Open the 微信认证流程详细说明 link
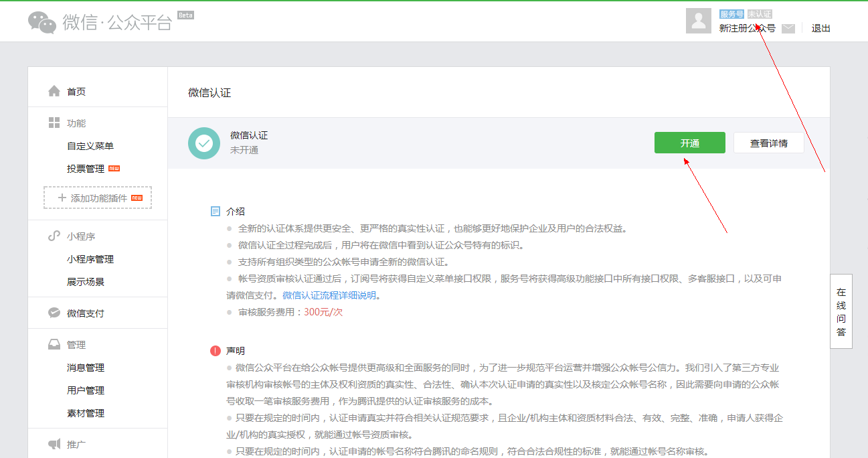The width and height of the screenshot is (868, 458). point(329,295)
